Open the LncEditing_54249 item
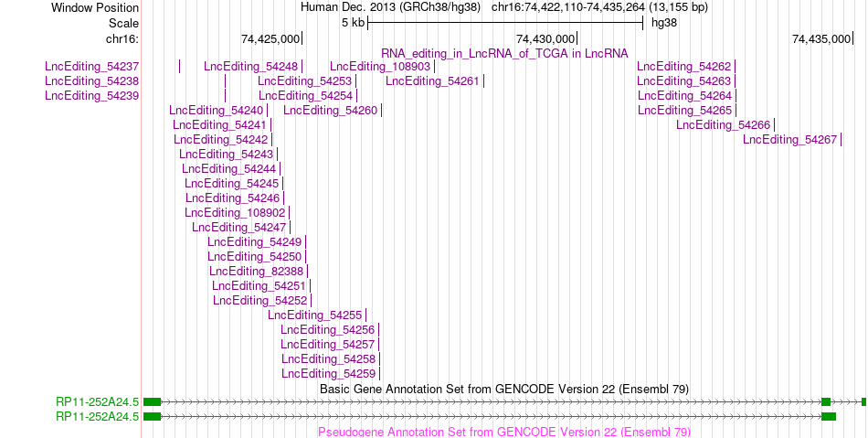 tap(255, 241)
